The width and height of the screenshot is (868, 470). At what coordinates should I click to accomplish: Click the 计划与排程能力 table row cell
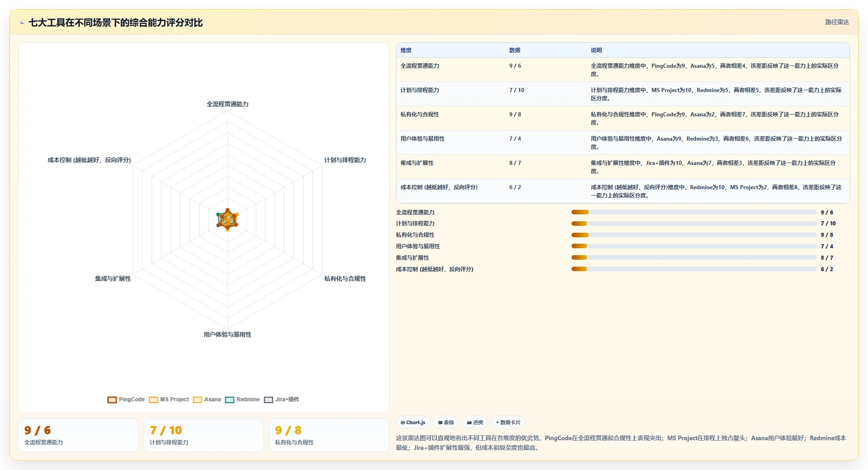[420, 90]
